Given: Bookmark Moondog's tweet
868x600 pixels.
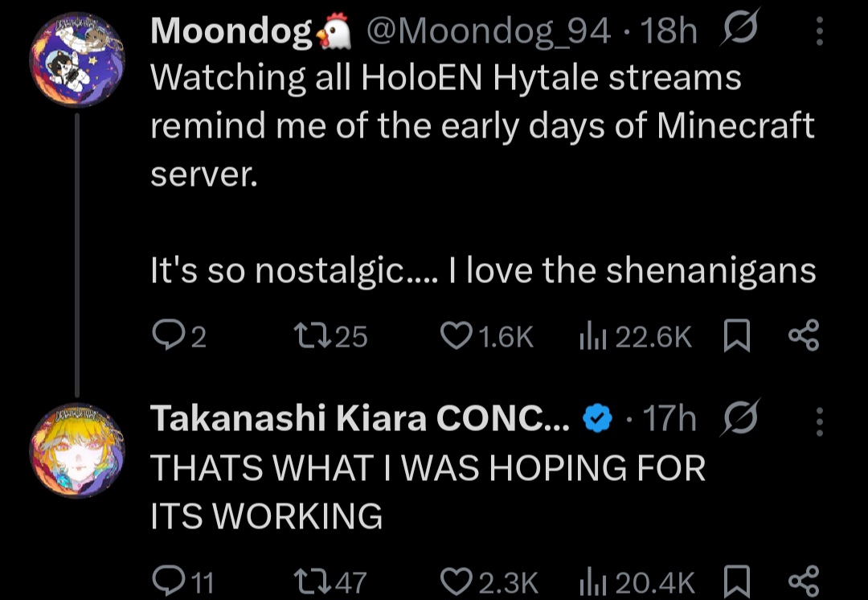Looking at the screenshot, I should 737,335.
